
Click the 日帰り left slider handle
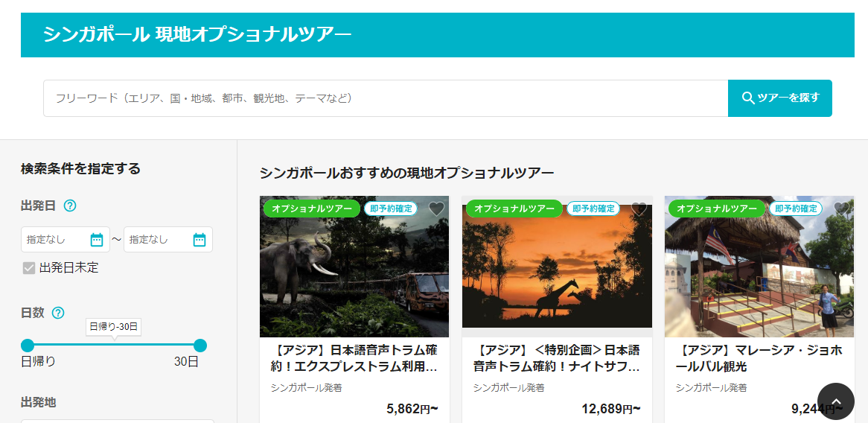(28, 346)
